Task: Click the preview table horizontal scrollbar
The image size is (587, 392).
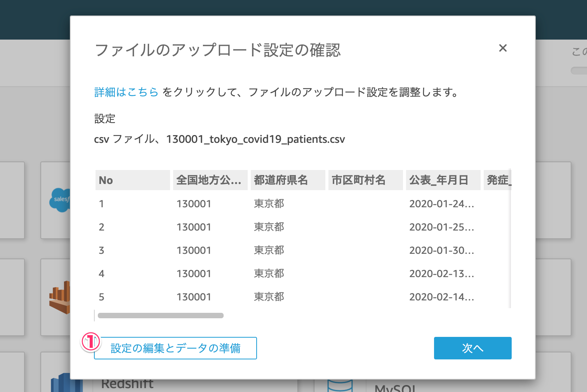Action: point(160,316)
